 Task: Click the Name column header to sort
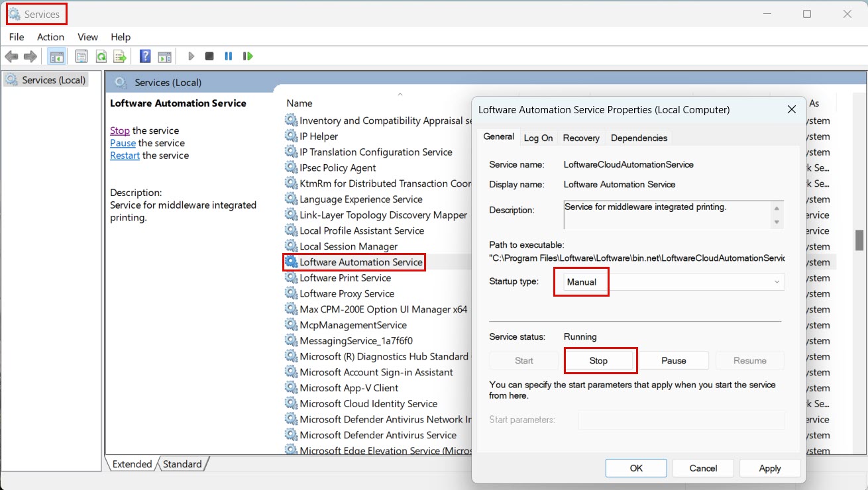point(299,103)
